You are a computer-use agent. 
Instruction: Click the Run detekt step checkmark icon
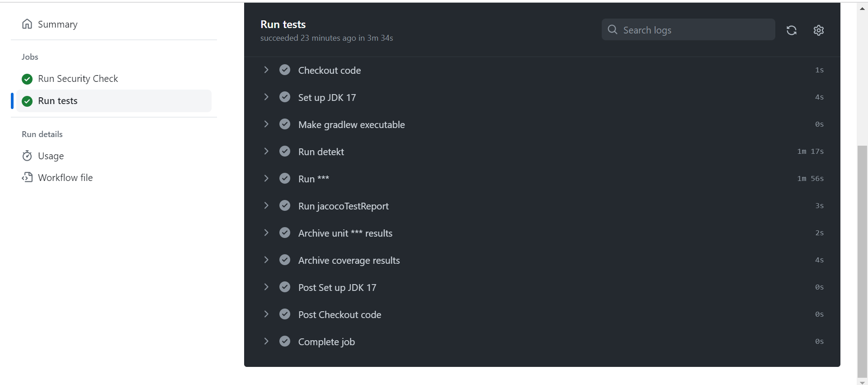click(x=285, y=152)
